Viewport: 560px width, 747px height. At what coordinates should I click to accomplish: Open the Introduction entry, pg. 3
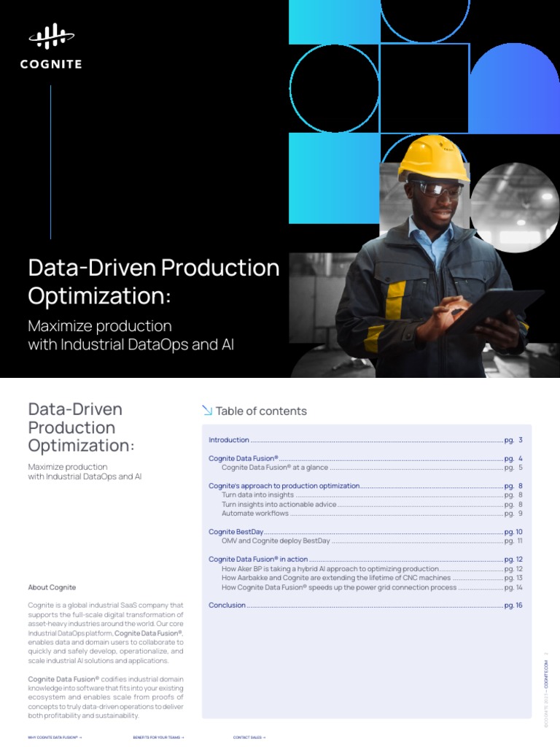tap(365, 440)
